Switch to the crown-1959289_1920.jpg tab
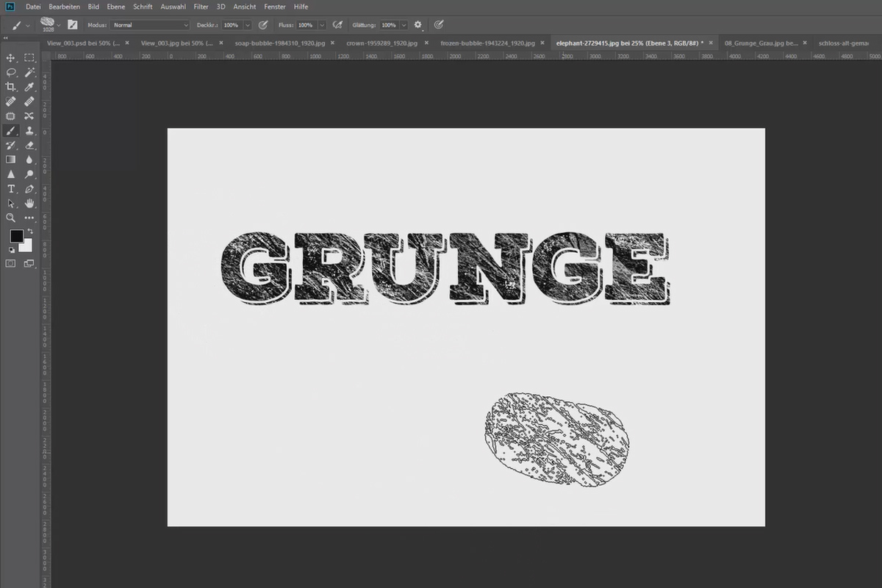This screenshot has width=882, height=588. pyautogui.click(x=382, y=43)
